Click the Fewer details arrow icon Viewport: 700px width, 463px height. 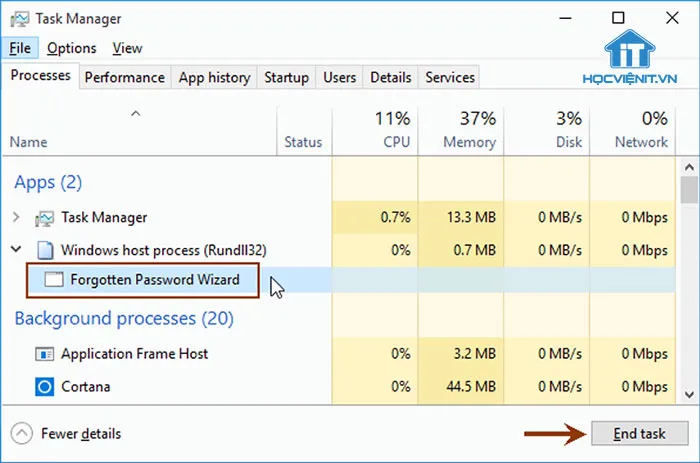coord(21,434)
